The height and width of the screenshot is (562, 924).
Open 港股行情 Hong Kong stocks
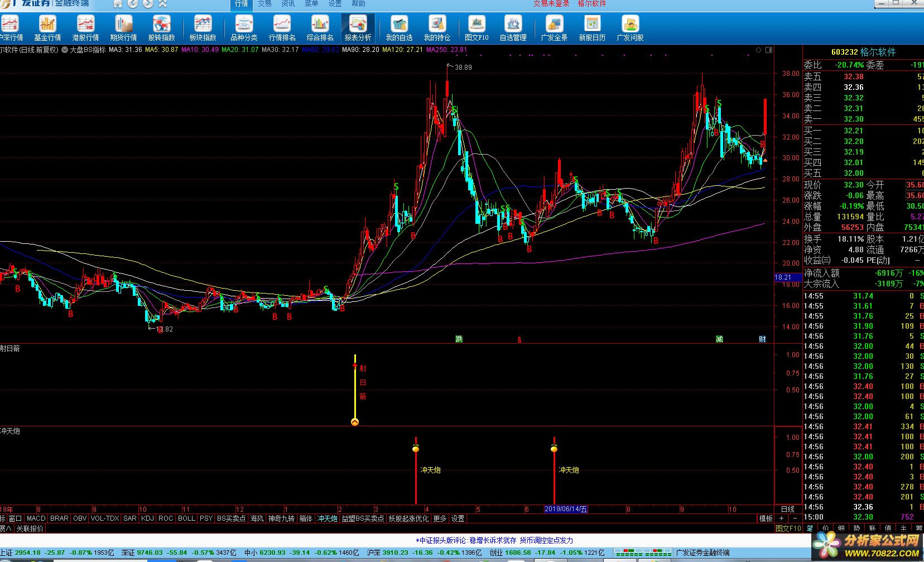tap(85, 28)
